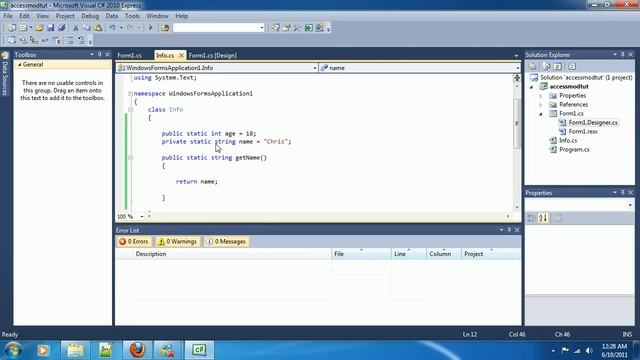Open the Tools menu
The image size is (640, 360).
[x=132, y=16]
